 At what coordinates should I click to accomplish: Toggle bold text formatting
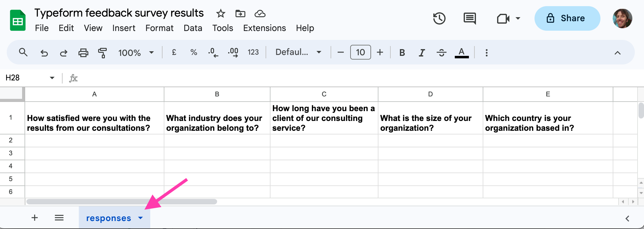pos(402,53)
